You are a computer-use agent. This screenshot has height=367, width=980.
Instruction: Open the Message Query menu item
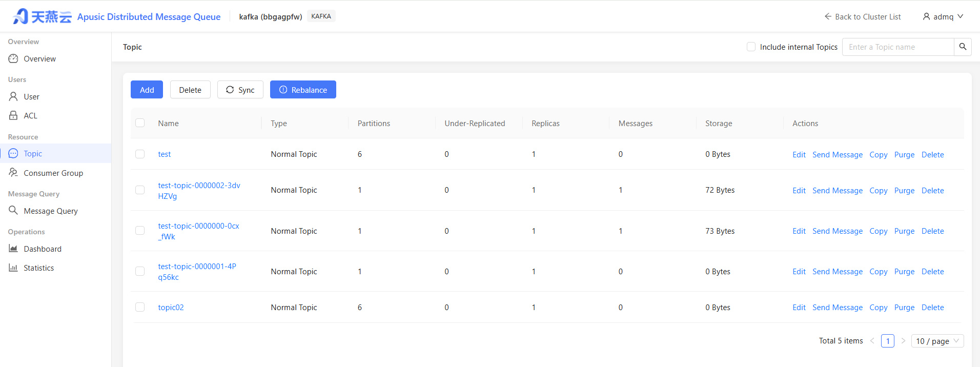[x=55, y=211]
